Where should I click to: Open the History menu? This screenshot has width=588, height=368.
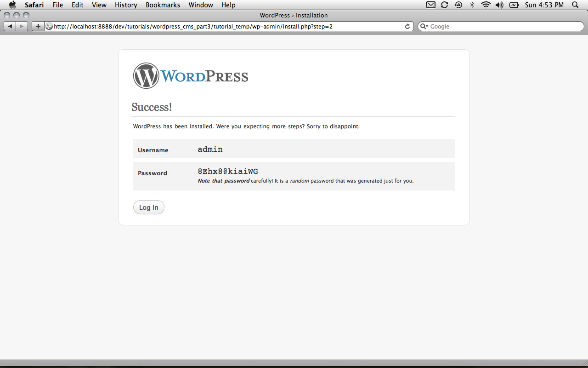pyautogui.click(x=126, y=5)
